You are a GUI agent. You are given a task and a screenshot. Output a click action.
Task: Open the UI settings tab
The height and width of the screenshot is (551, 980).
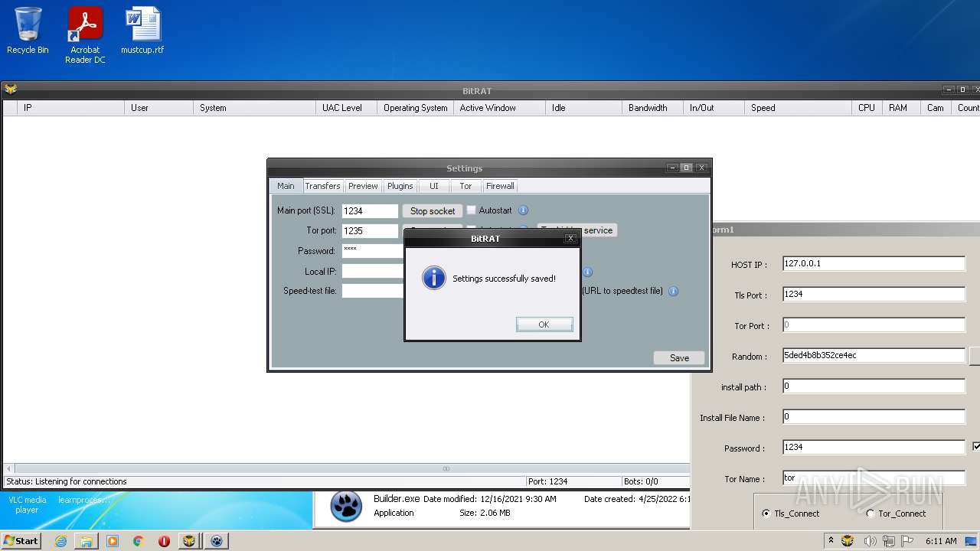434,186
